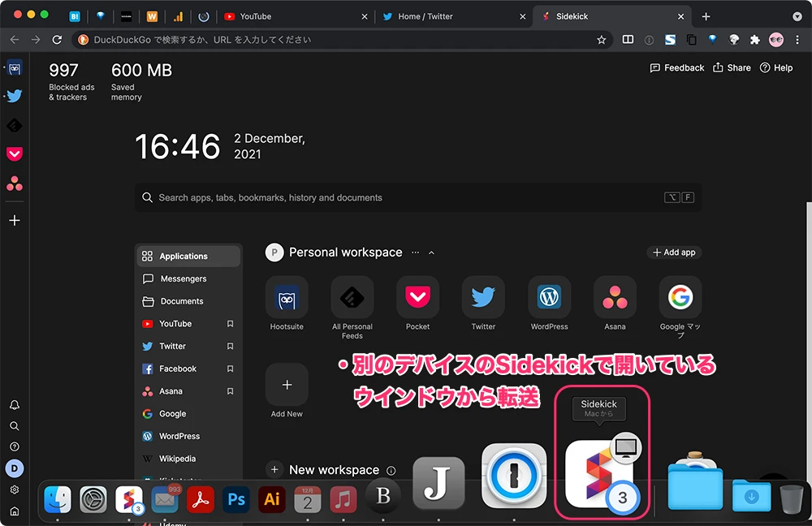
Task: Select the Sidekick tab
Action: coord(612,16)
